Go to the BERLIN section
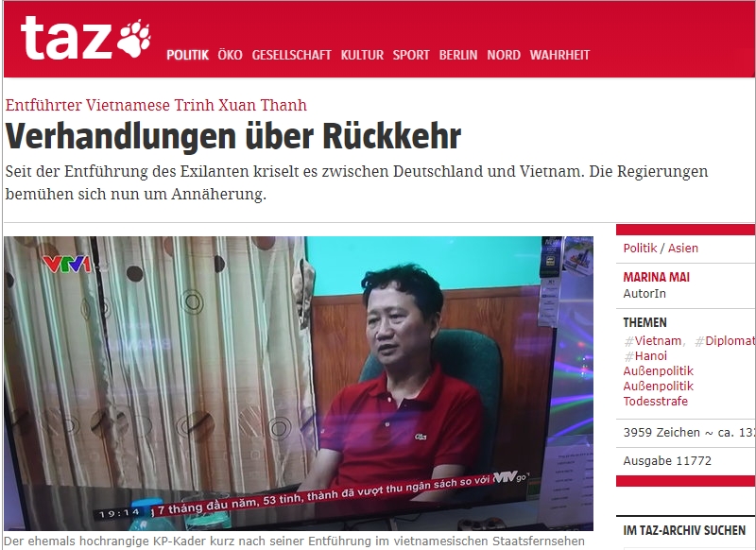This screenshot has width=756, height=550. [458, 55]
